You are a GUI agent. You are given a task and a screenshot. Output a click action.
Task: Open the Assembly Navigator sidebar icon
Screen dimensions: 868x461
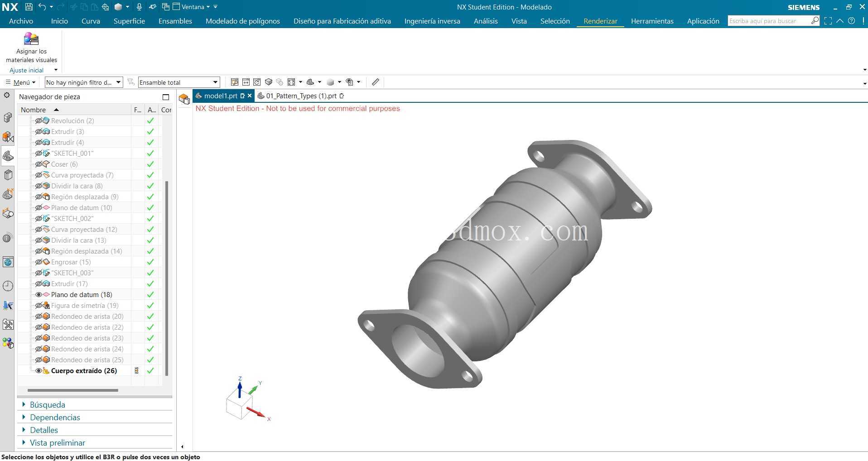click(x=8, y=118)
